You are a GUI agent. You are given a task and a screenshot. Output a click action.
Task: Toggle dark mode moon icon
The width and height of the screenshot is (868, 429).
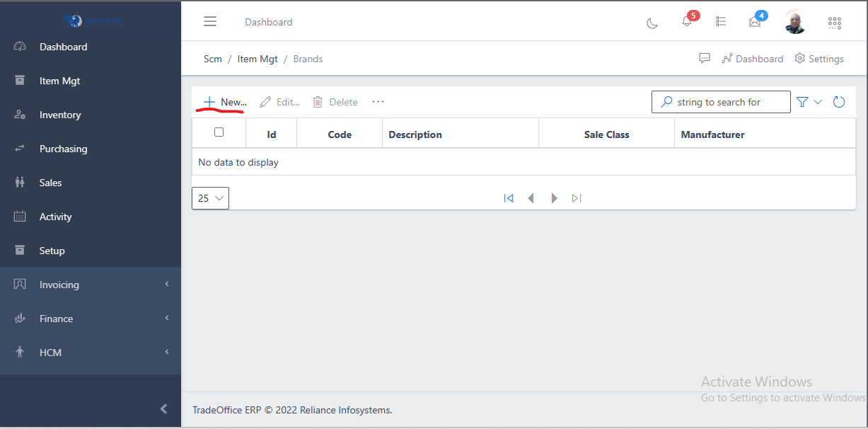pyautogui.click(x=652, y=23)
